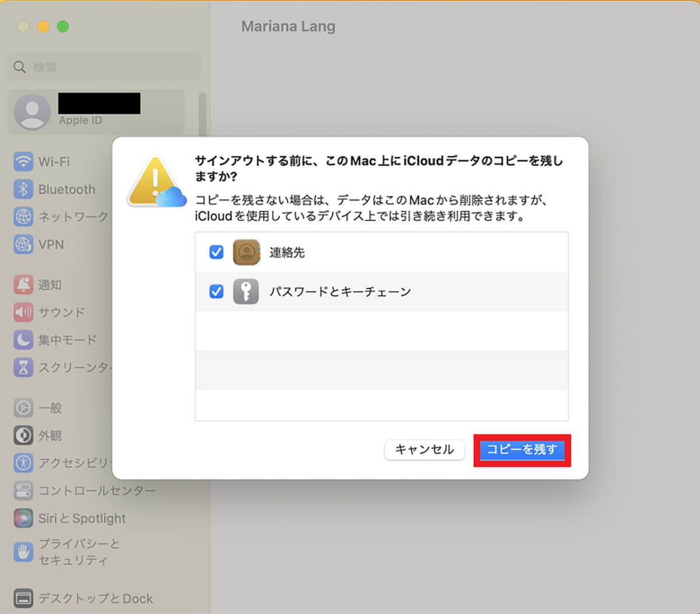
Task: Click the アクセシビリティ icon
Action: coord(23,463)
